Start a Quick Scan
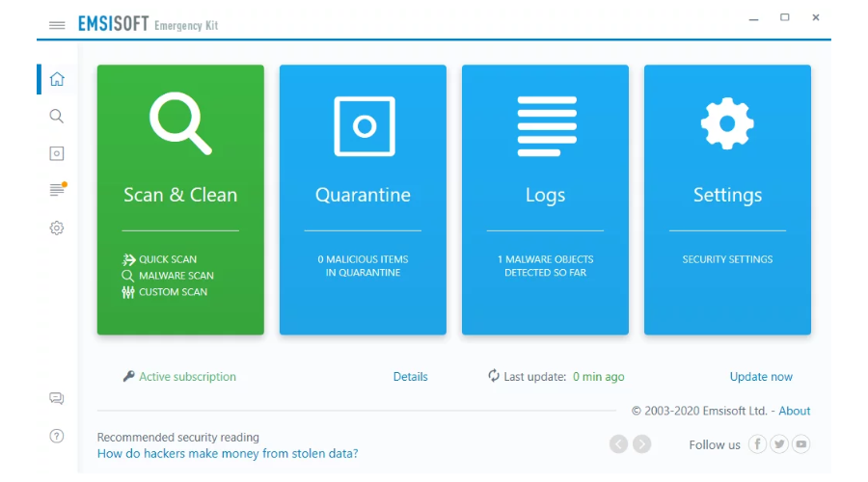The width and height of the screenshot is (868, 482). pyautogui.click(x=160, y=259)
